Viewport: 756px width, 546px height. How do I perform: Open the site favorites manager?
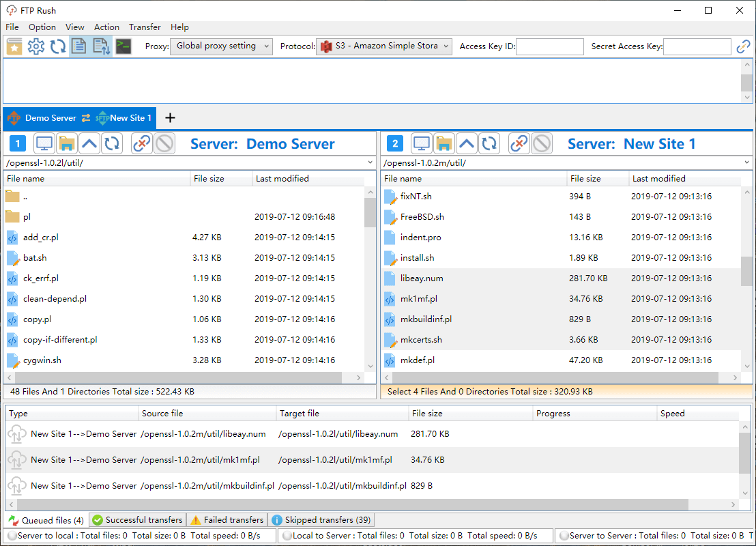[x=14, y=46]
